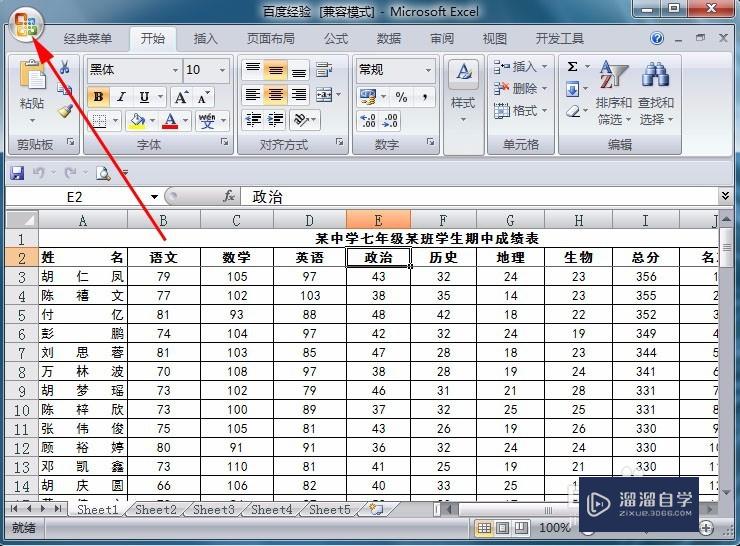The width and height of the screenshot is (740, 546).
Task: Open the Excel Help question mark
Action: coord(656,38)
